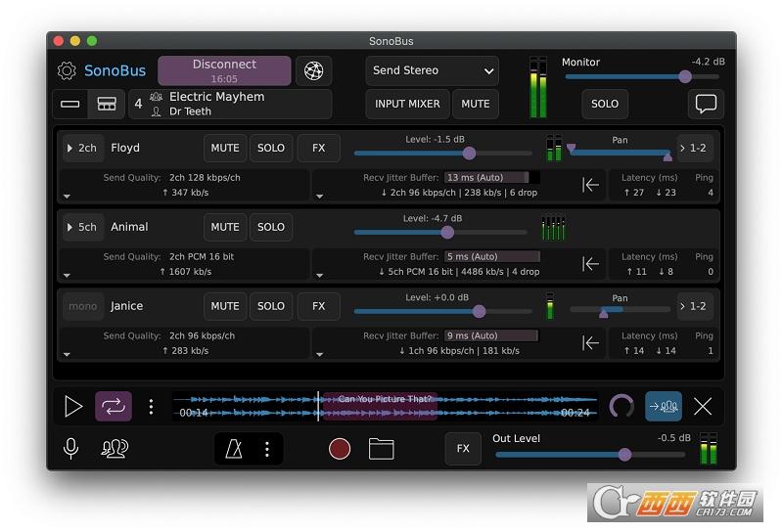Expand Animal 5ch channel view
Screen dimensions: 783x532
[83, 227]
